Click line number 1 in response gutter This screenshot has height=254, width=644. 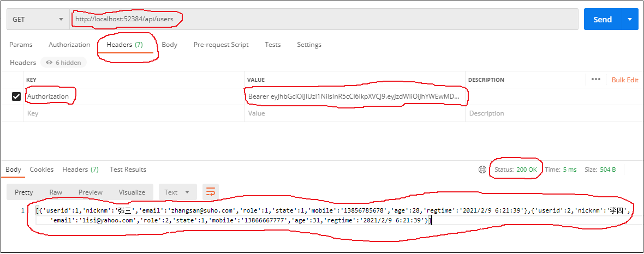click(x=22, y=211)
